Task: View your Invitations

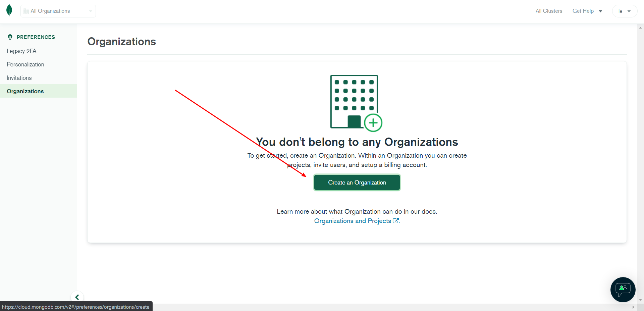Action: 19,78
